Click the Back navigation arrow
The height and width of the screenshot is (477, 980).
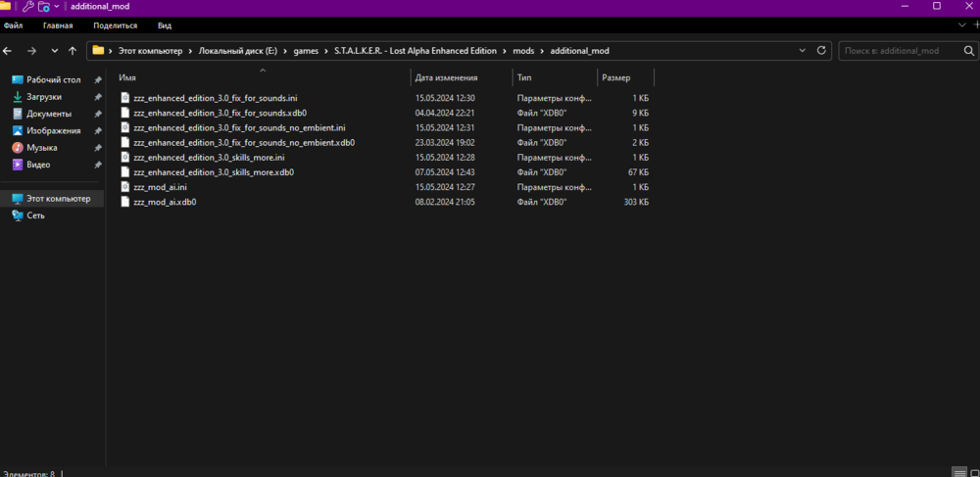click(8, 50)
